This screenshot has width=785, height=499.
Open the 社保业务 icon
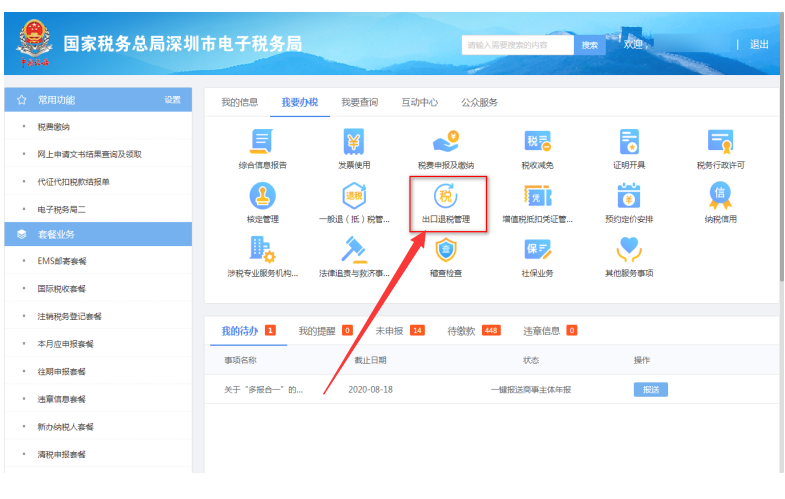pyautogui.click(x=537, y=250)
